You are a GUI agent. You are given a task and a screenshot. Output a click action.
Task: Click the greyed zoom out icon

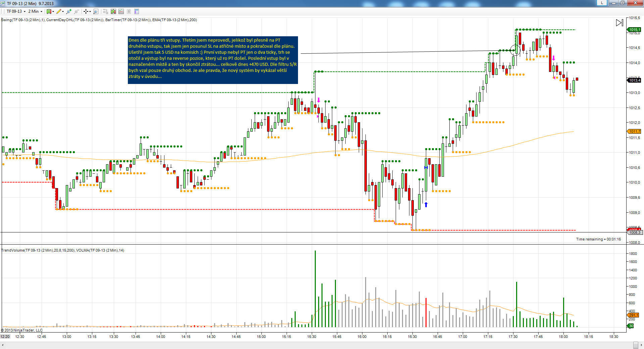[77, 11]
